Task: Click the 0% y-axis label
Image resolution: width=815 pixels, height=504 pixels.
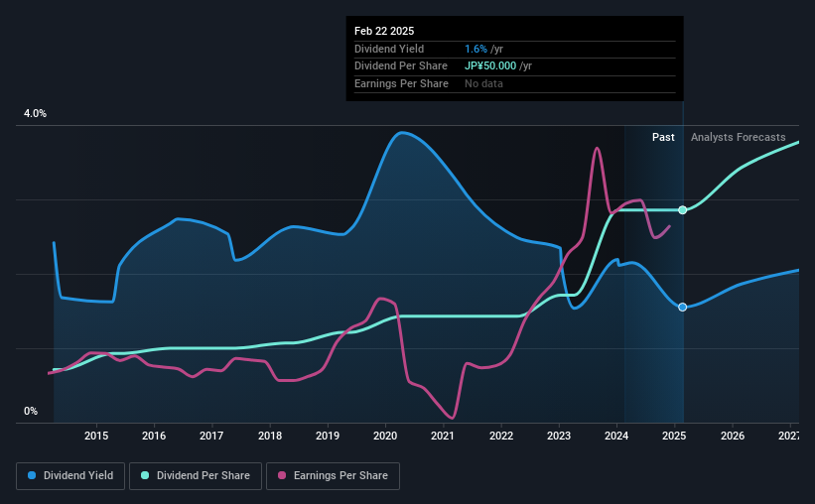Action: coord(31,411)
